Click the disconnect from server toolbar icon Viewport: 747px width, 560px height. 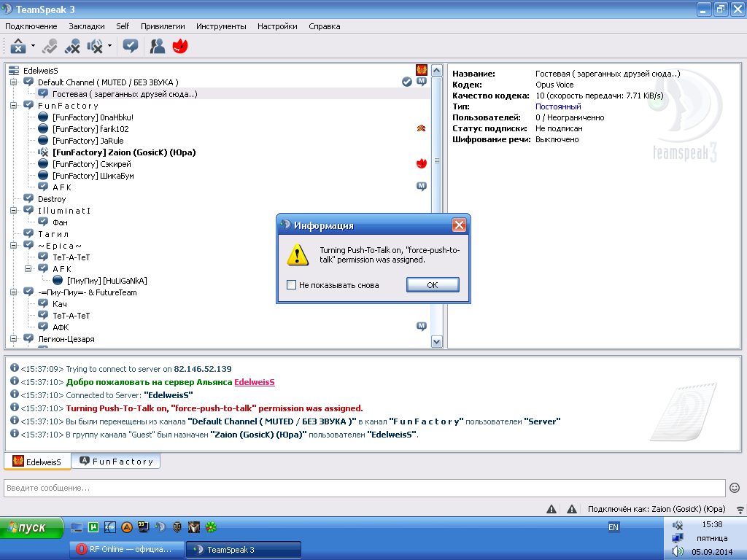tap(18, 46)
